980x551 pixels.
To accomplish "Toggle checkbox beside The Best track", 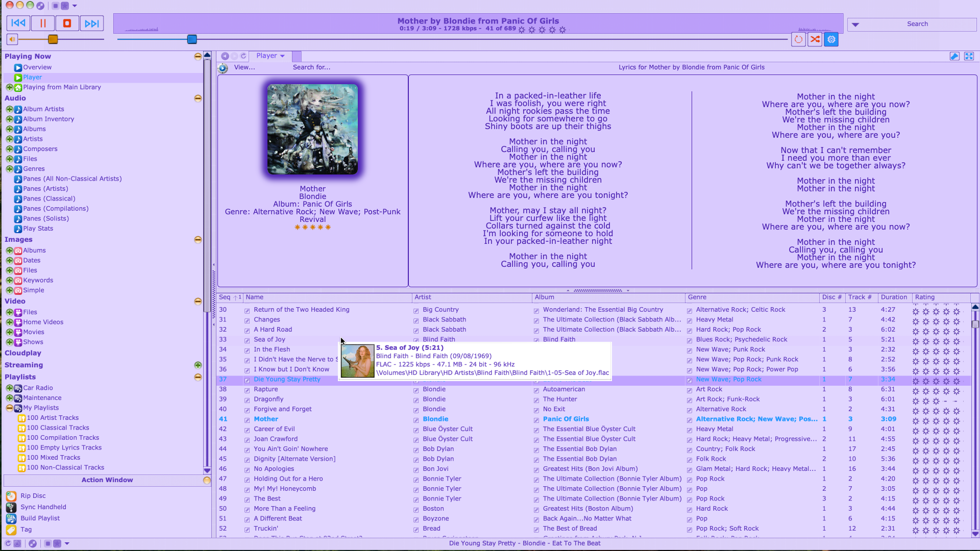I will [247, 499].
